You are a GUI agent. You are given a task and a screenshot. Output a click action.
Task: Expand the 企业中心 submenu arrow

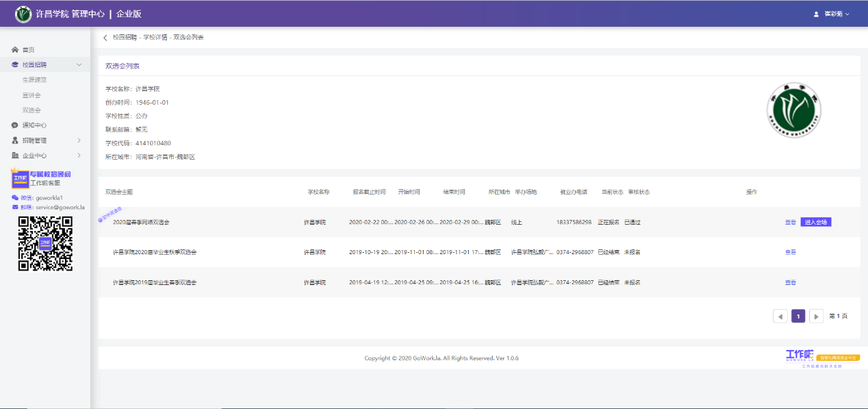pos(79,156)
